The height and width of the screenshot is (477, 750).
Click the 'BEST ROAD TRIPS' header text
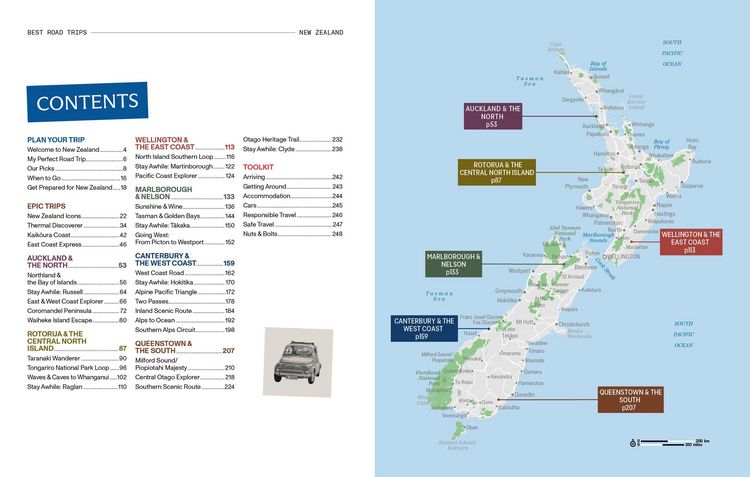coord(57,33)
